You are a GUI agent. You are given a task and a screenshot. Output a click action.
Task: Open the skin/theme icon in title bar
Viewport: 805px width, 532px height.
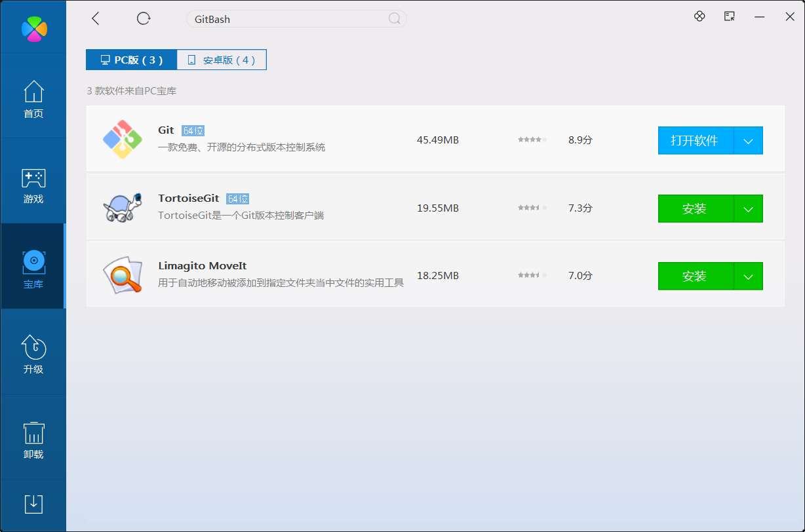point(699,16)
